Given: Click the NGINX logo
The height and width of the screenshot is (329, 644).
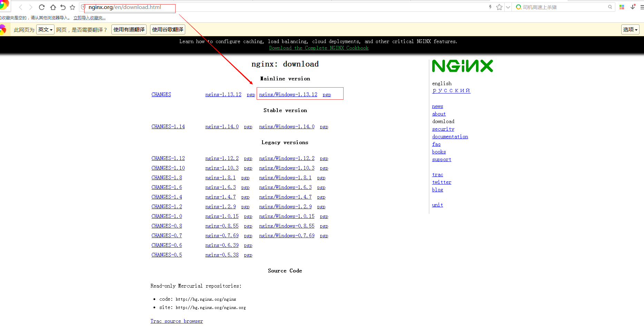Looking at the screenshot, I should [463, 66].
